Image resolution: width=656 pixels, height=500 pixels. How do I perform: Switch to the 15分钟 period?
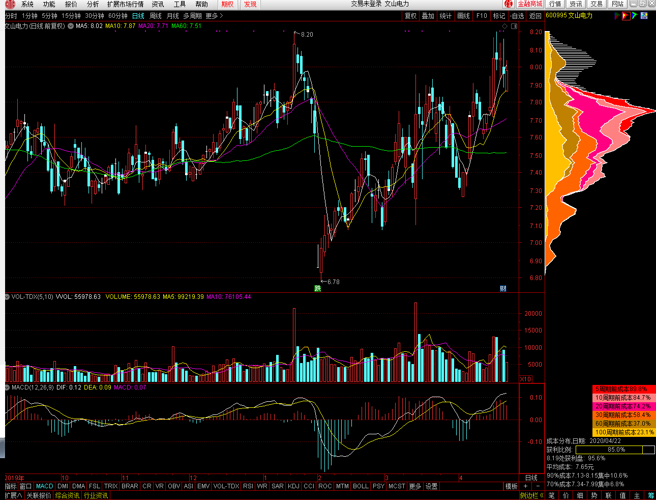coord(71,16)
